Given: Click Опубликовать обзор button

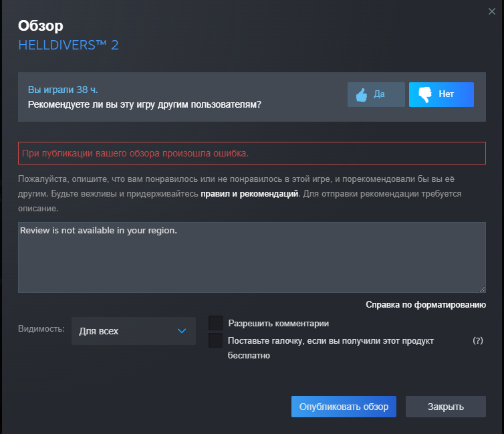Looking at the screenshot, I should point(344,407).
